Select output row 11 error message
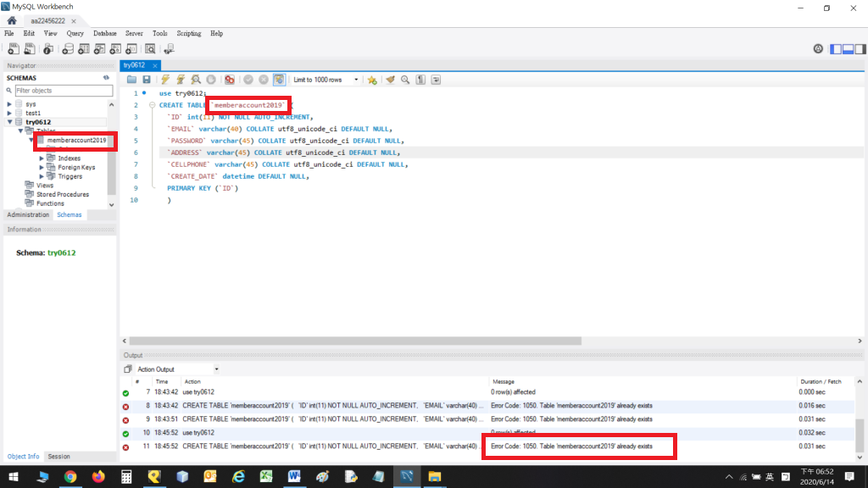Viewport: 868px width, 488px height. pyautogui.click(x=571, y=446)
